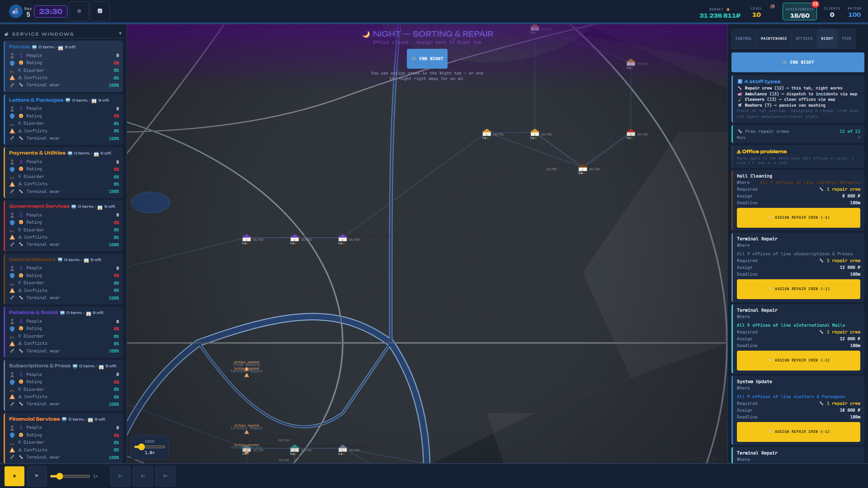868x488 pixels.
Task: Click the washer icon next to Washers
Action: tap(740, 105)
